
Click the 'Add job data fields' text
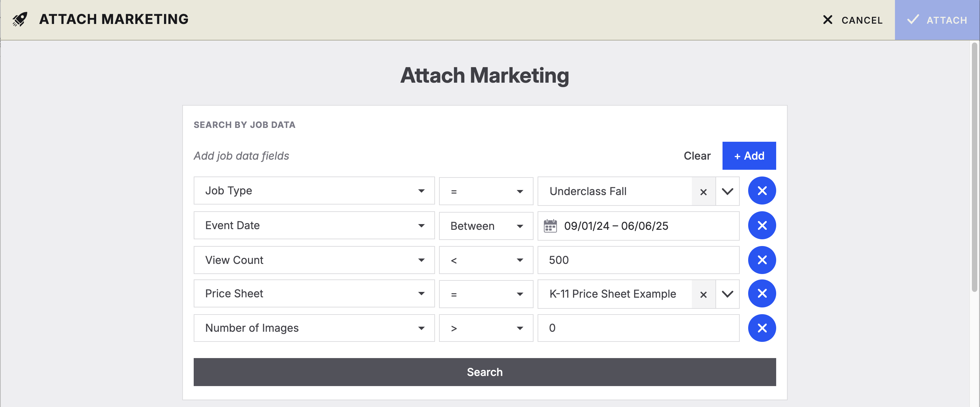241,156
